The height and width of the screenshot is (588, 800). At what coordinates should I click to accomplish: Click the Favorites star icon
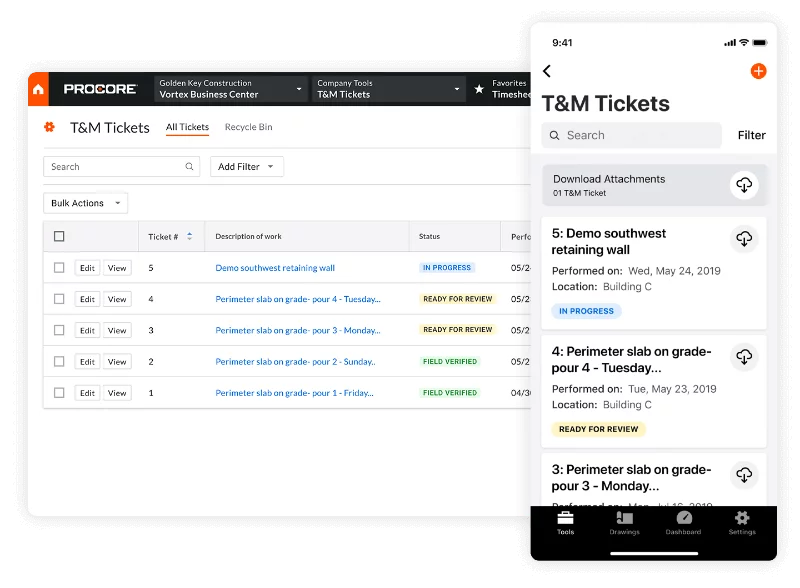point(479,89)
